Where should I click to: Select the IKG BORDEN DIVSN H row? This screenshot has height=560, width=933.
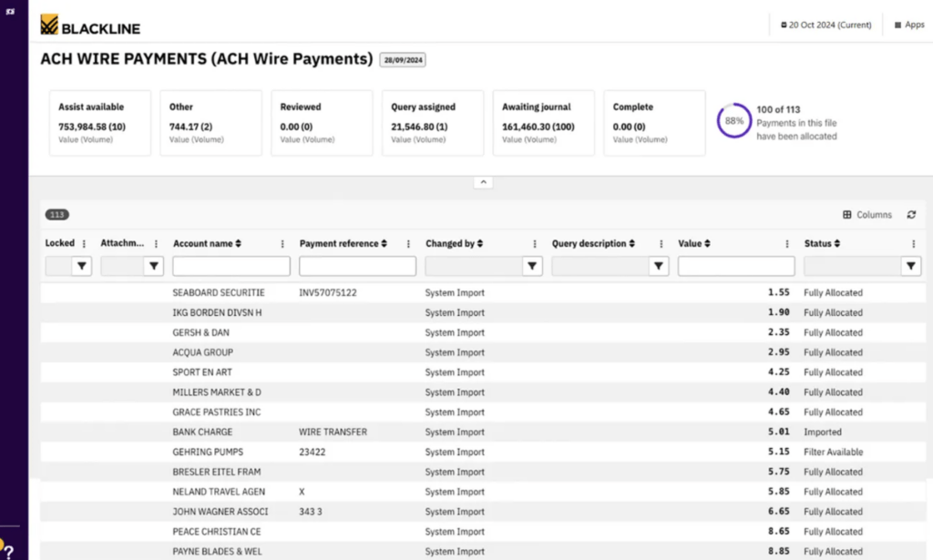tap(483, 312)
